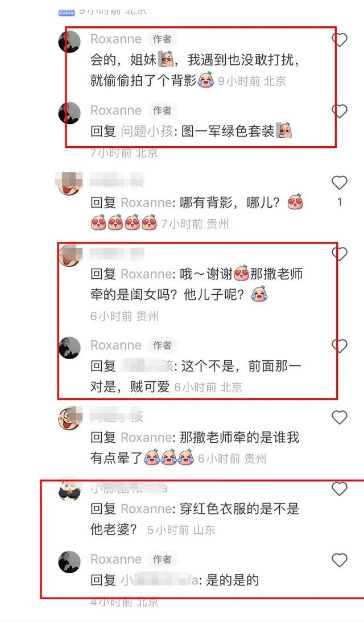
Task: Open cartoon avatar of 我有点晕了 commenter
Action: (70, 418)
